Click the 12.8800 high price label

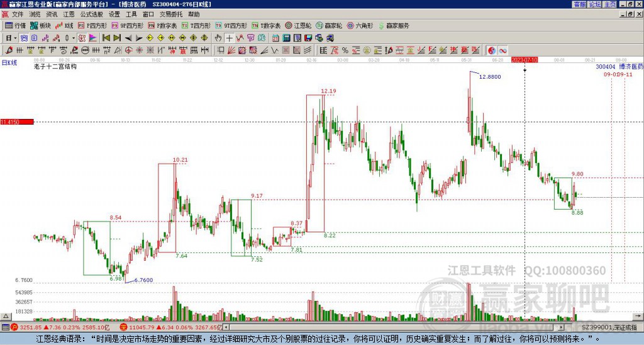tap(490, 77)
